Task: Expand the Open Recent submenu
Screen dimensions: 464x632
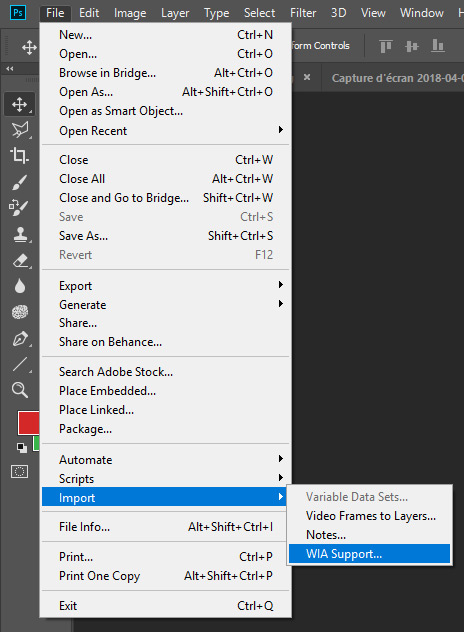Action: click(x=165, y=131)
